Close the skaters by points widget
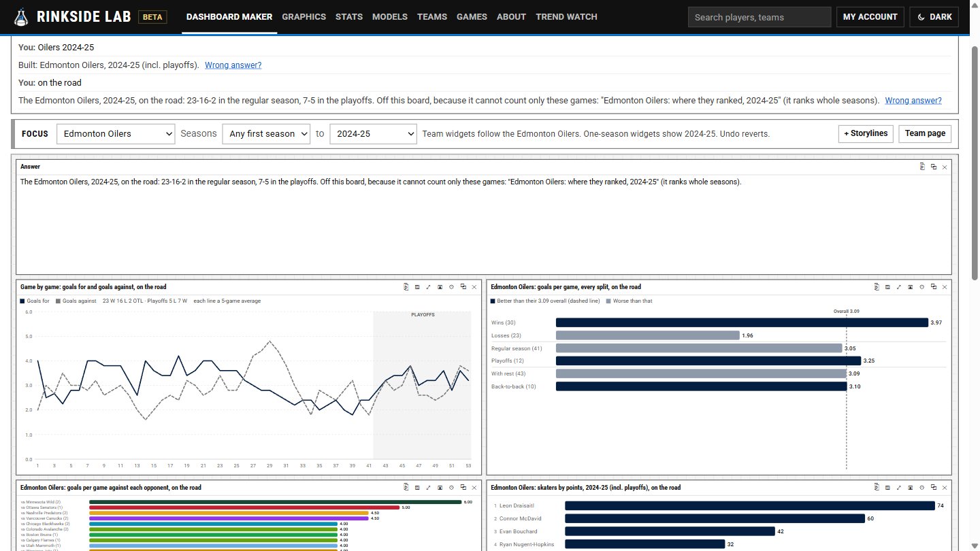This screenshot has width=980, height=551. [945, 487]
